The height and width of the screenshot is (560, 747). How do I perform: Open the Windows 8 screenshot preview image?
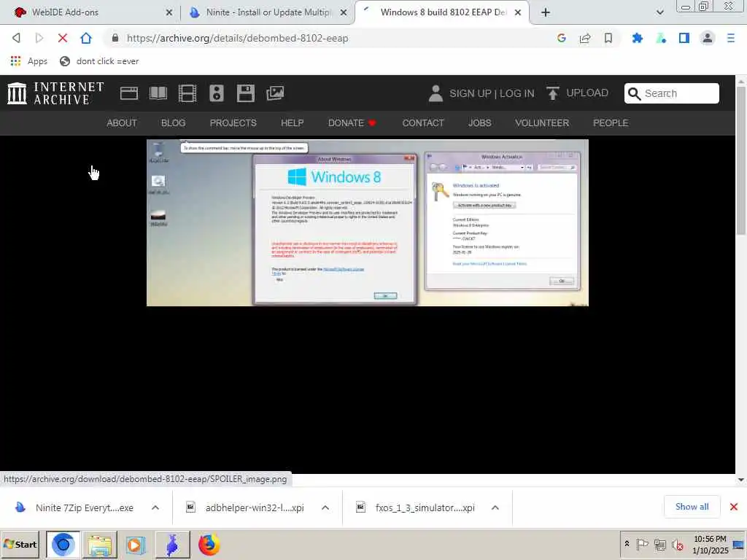coord(368,222)
